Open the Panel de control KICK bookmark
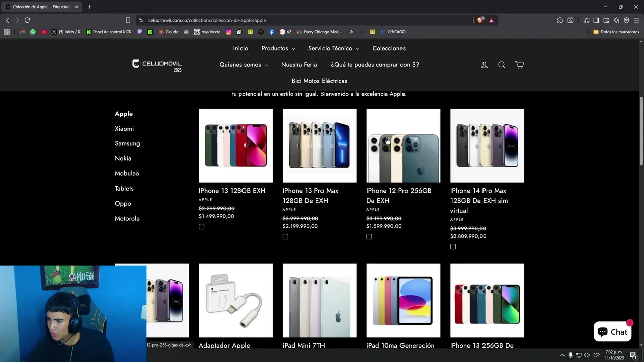 point(109,32)
